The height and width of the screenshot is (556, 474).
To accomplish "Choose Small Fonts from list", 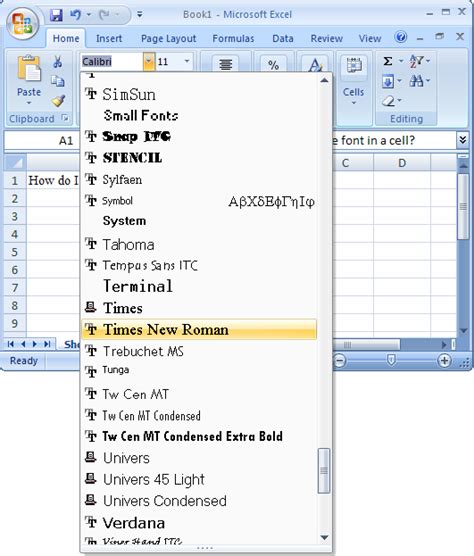I will [199, 115].
